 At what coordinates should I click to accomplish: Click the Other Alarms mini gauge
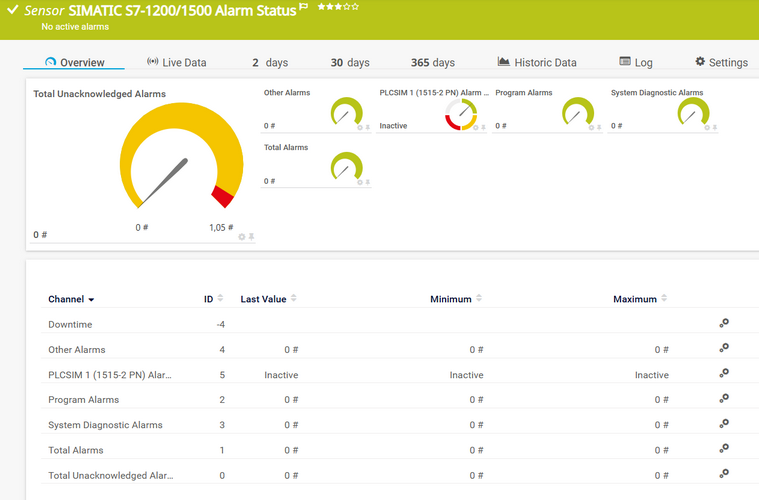tap(346, 112)
